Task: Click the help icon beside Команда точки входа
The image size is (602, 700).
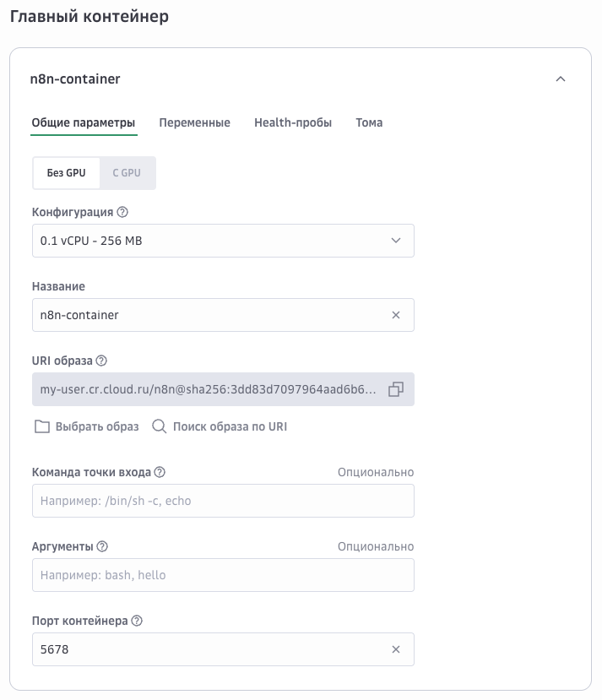Action: 160,473
